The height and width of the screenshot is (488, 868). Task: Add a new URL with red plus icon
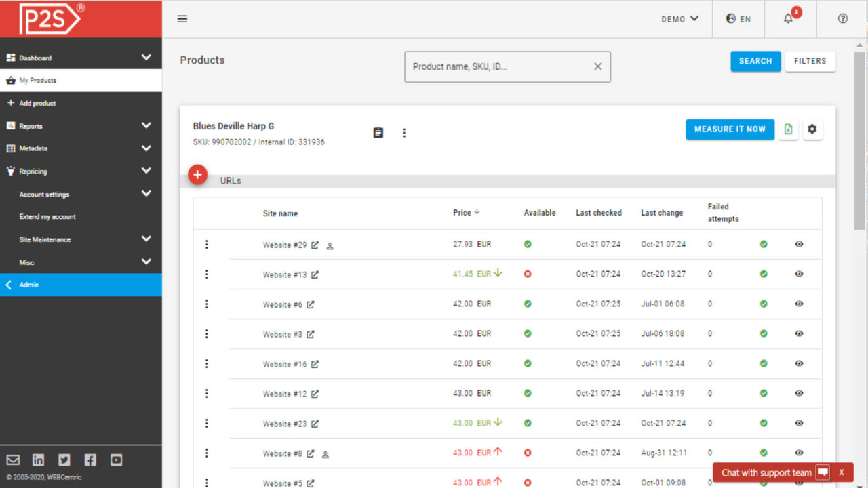(197, 174)
